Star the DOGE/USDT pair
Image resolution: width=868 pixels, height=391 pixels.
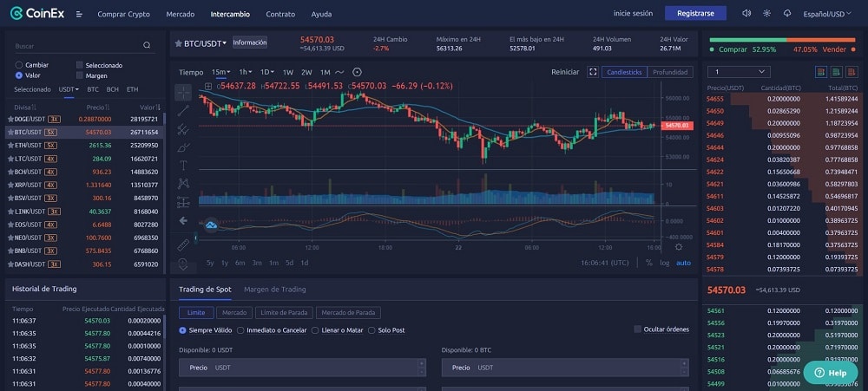pyautogui.click(x=10, y=119)
